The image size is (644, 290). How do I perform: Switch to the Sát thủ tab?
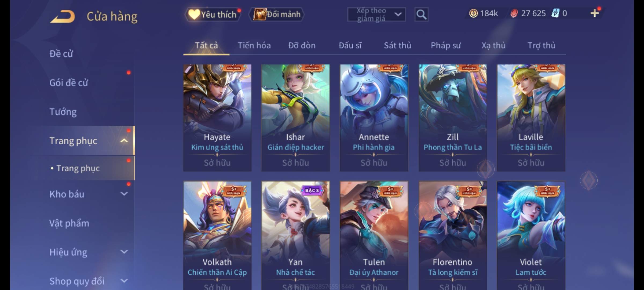click(x=397, y=45)
